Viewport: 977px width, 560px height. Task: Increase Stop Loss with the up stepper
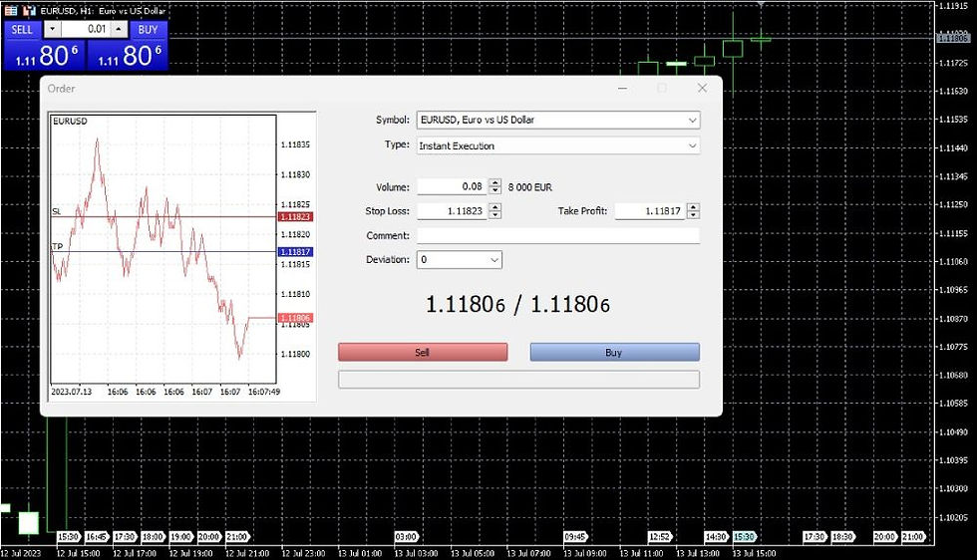coord(495,207)
